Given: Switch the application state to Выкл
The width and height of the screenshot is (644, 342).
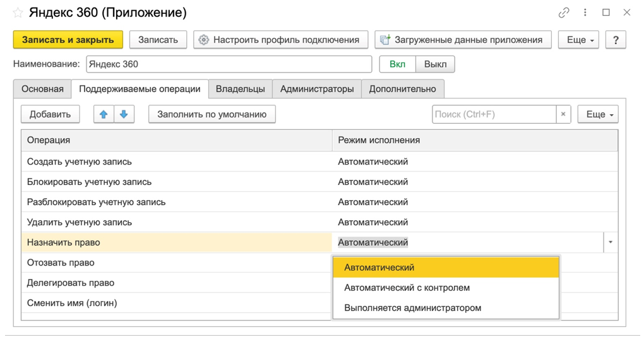Looking at the screenshot, I should [x=435, y=64].
